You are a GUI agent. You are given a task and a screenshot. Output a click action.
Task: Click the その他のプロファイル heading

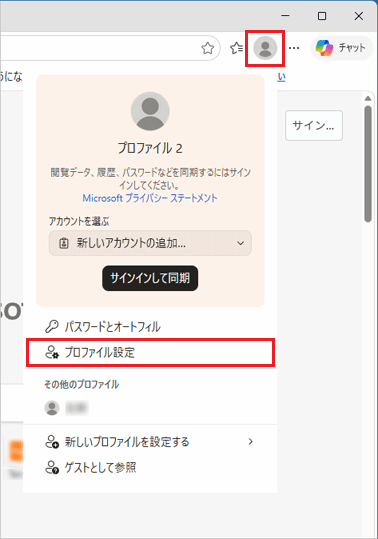point(81,384)
